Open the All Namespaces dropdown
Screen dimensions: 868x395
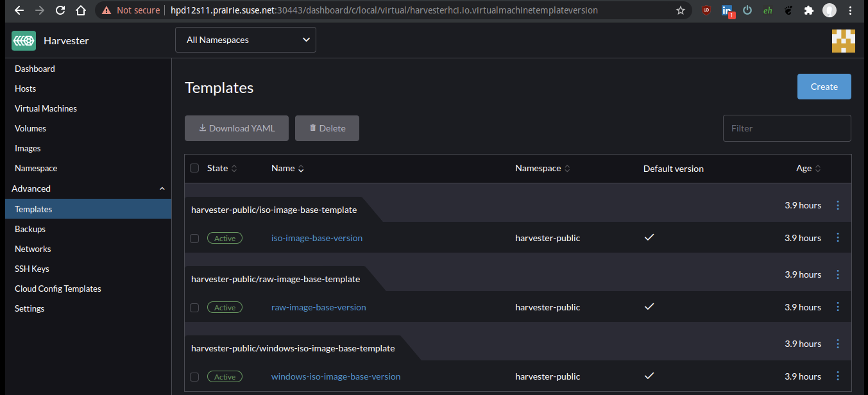pyautogui.click(x=246, y=39)
